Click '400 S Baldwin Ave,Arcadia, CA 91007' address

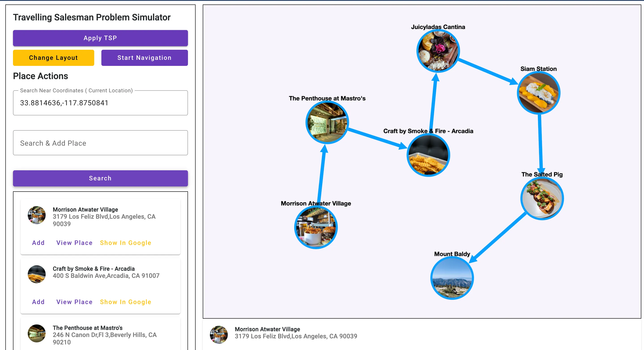pyautogui.click(x=106, y=276)
